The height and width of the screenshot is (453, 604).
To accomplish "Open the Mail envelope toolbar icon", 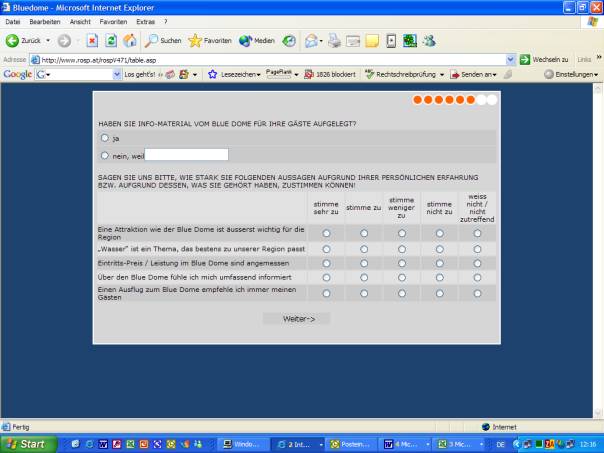I will 311,40.
